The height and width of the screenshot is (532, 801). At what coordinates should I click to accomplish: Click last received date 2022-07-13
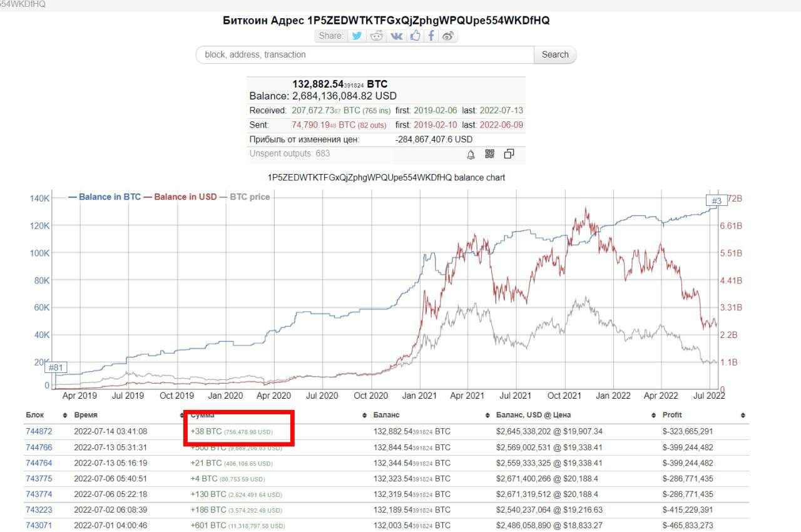[501, 110]
